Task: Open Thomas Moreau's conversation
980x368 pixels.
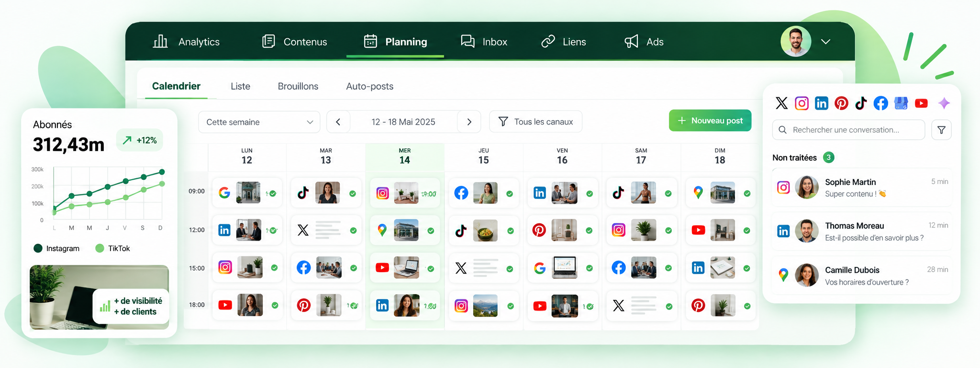Action: click(x=862, y=231)
